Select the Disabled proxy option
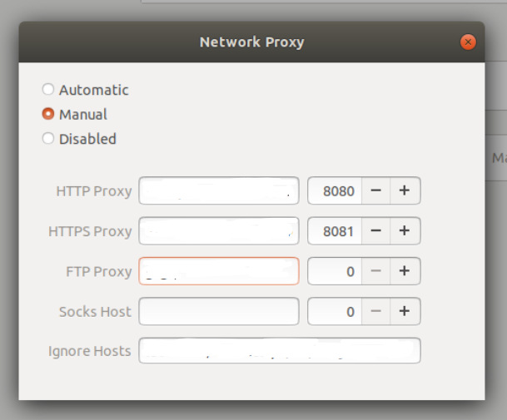The image size is (507, 420). coord(48,139)
